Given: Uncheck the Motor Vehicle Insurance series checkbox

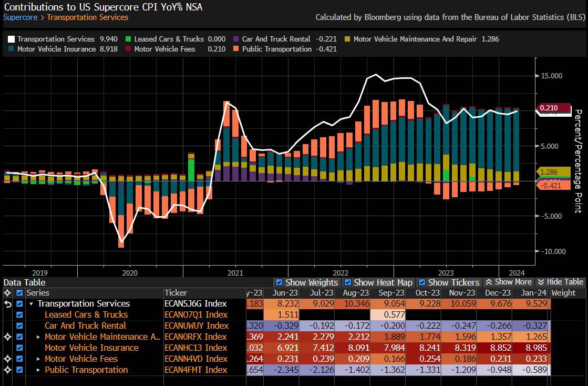Looking at the screenshot, I should pyautogui.click(x=19, y=348).
